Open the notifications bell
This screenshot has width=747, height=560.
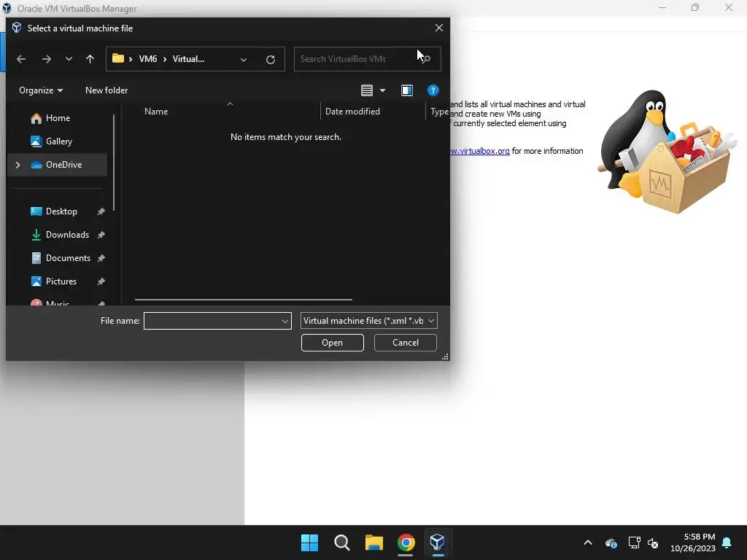tap(727, 542)
